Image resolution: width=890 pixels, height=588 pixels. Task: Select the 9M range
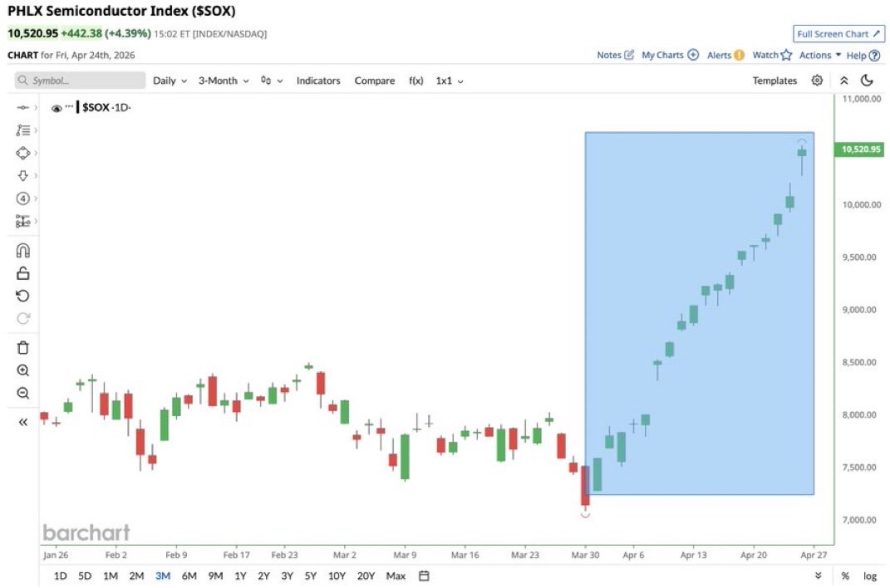coord(215,576)
